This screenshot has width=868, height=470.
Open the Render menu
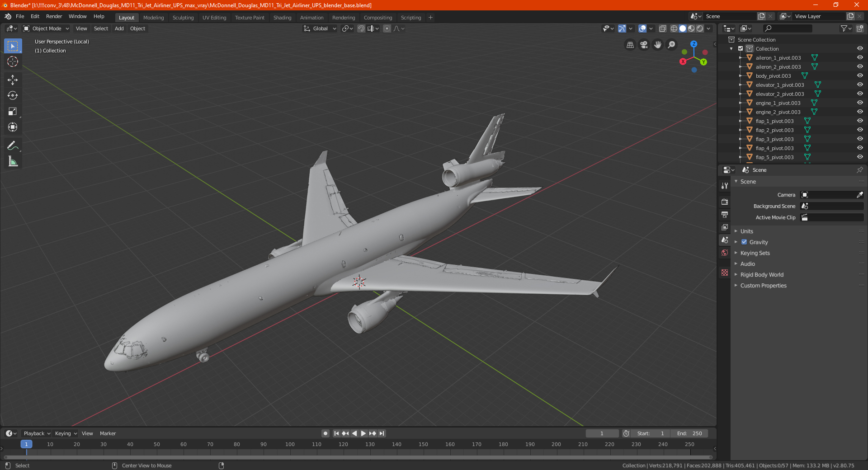(54, 16)
